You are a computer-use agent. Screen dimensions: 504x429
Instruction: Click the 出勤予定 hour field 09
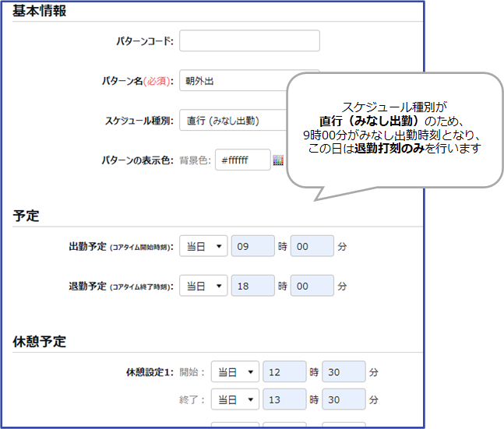pos(253,246)
